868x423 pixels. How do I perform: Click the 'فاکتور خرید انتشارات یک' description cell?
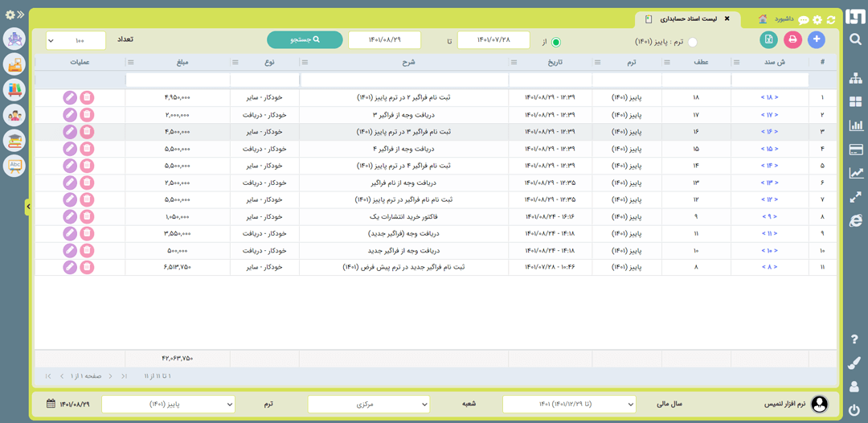pos(404,216)
